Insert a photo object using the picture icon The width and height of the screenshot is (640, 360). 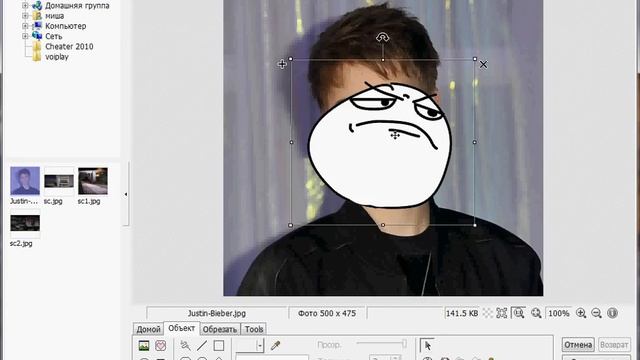point(144,345)
